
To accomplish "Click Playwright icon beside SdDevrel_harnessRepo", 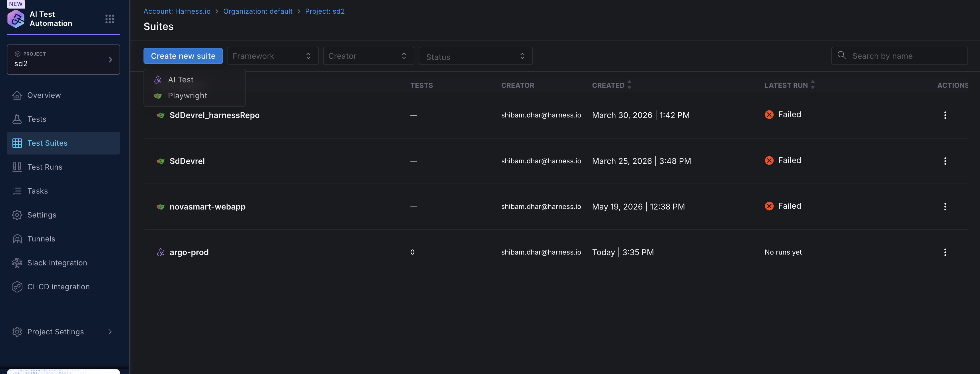I will click(161, 115).
